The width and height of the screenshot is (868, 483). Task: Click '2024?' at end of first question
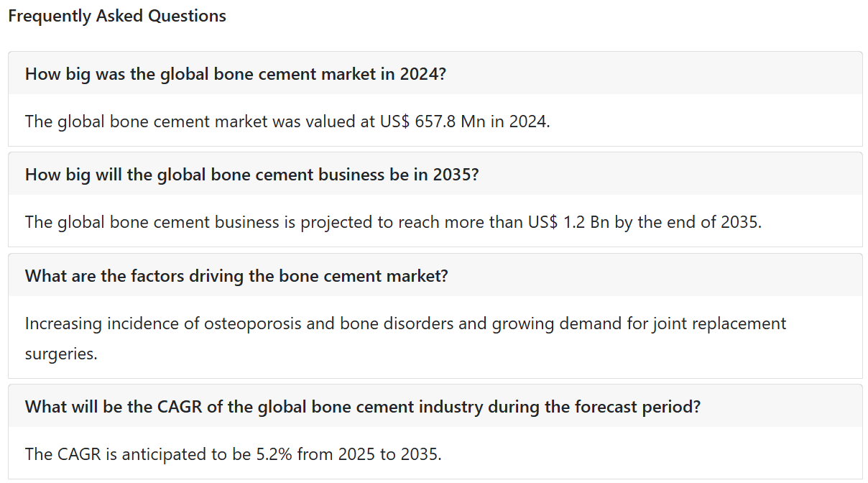[x=423, y=73]
